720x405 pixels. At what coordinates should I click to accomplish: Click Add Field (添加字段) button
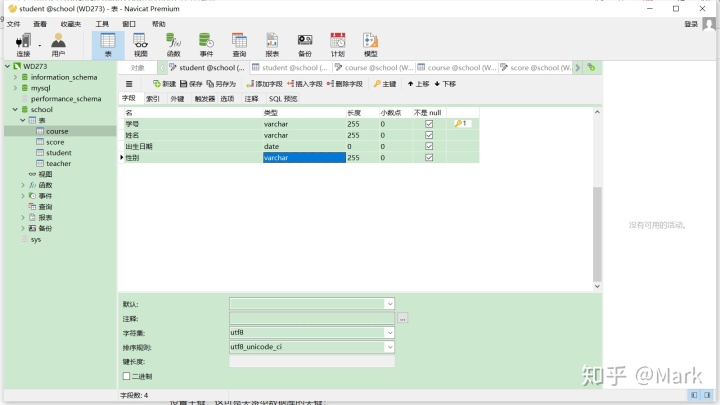[x=264, y=84]
